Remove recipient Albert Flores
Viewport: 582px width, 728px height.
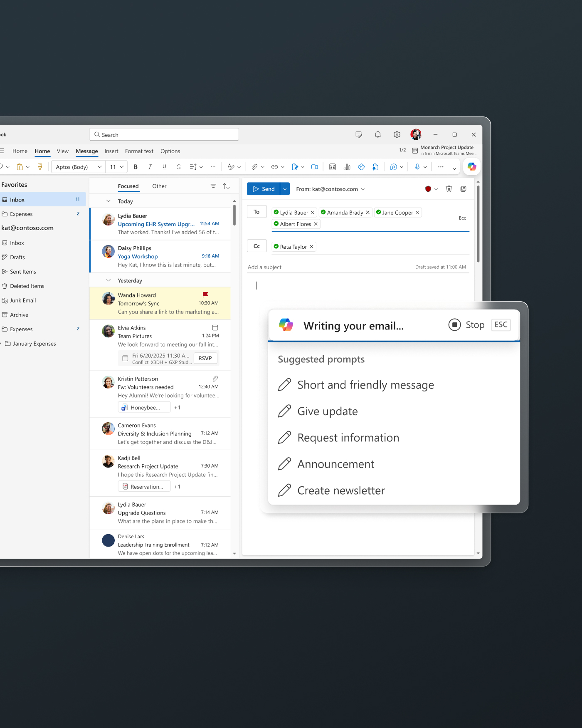point(316,224)
